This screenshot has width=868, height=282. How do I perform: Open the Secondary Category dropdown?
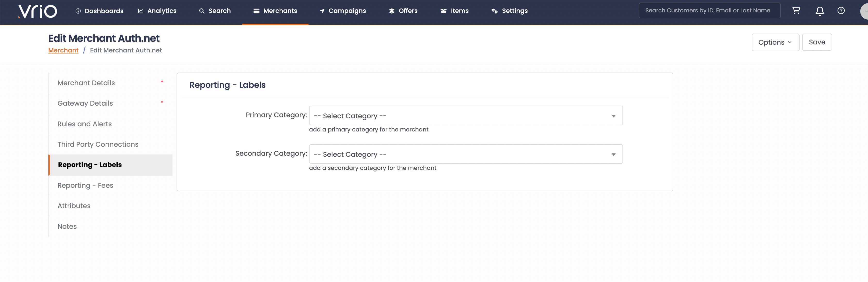coord(466,154)
